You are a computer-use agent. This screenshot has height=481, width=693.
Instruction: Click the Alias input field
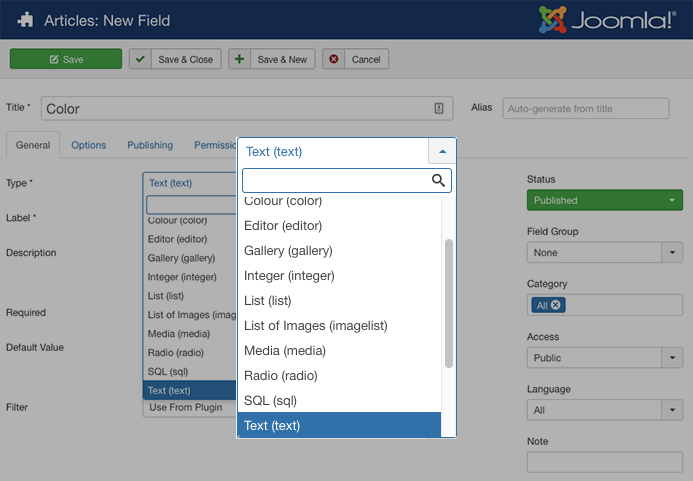coord(586,108)
